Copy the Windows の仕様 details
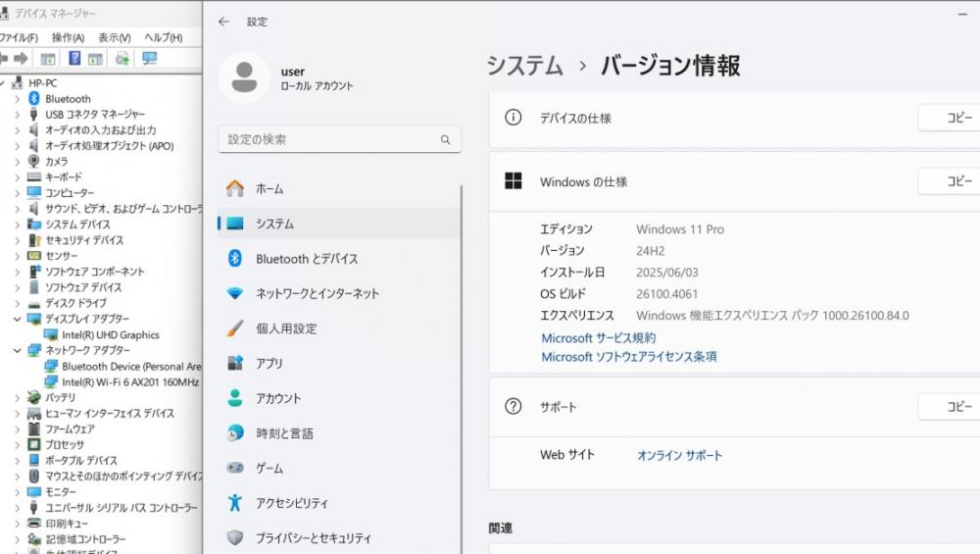 point(949,181)
